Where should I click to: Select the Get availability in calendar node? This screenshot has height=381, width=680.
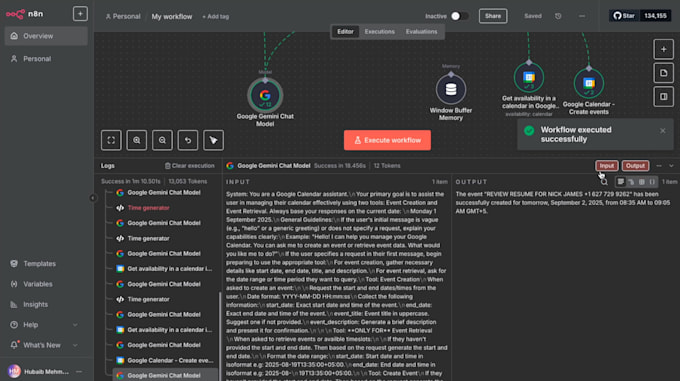coord(529,78)
